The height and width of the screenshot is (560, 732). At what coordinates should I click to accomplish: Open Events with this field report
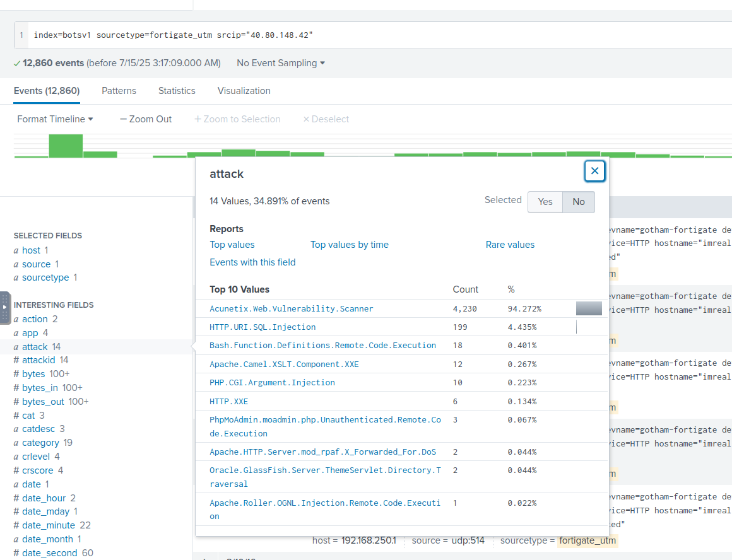(252, 262)
